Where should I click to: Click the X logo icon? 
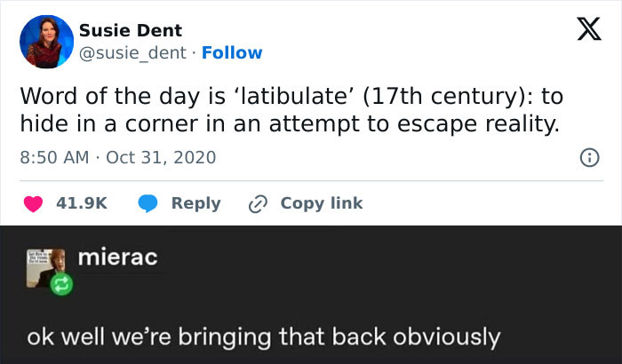click(x=589, y=29)
